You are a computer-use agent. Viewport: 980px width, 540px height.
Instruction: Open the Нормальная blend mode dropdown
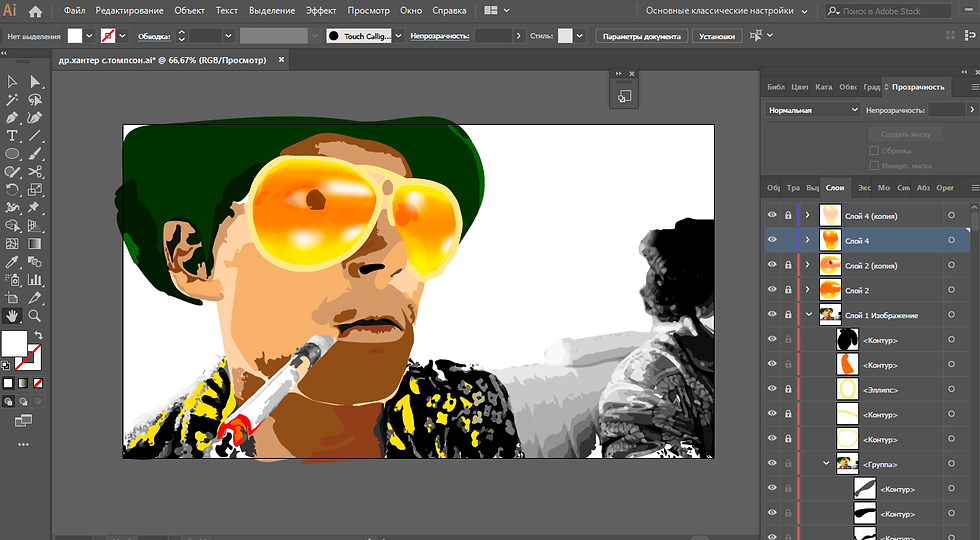[x=812, y=110]
